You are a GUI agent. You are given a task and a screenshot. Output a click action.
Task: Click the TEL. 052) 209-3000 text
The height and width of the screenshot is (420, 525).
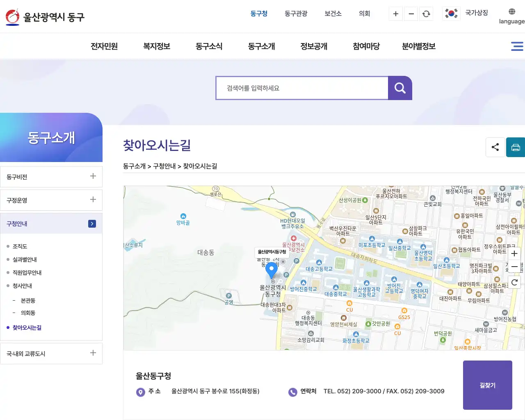[x=352, y=391]
